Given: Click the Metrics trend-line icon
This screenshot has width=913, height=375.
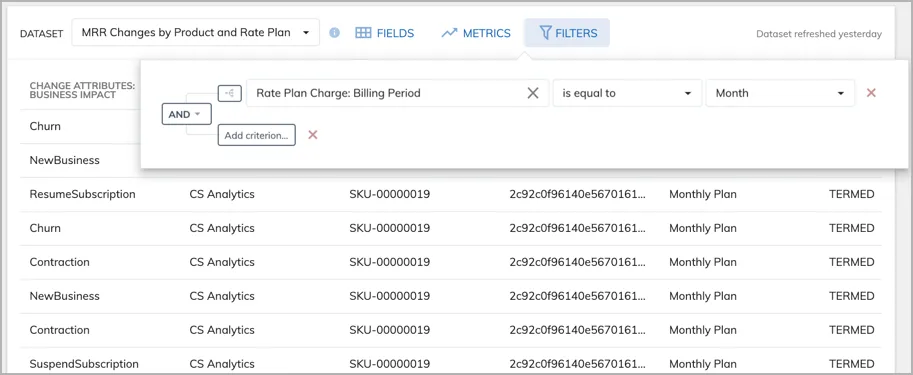Looking at the screenshot, I should click(x=449, y=33).
